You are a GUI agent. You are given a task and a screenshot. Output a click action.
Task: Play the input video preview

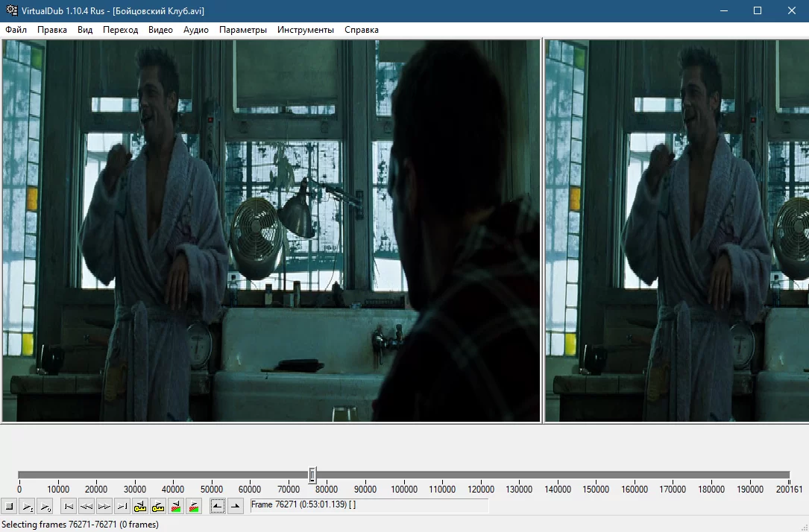pos(28,507)
